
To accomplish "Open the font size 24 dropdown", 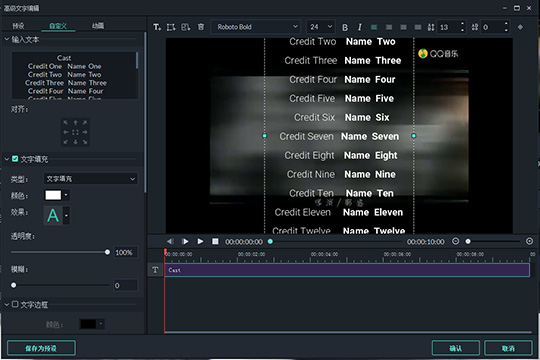I will click(x=320, y=27).
